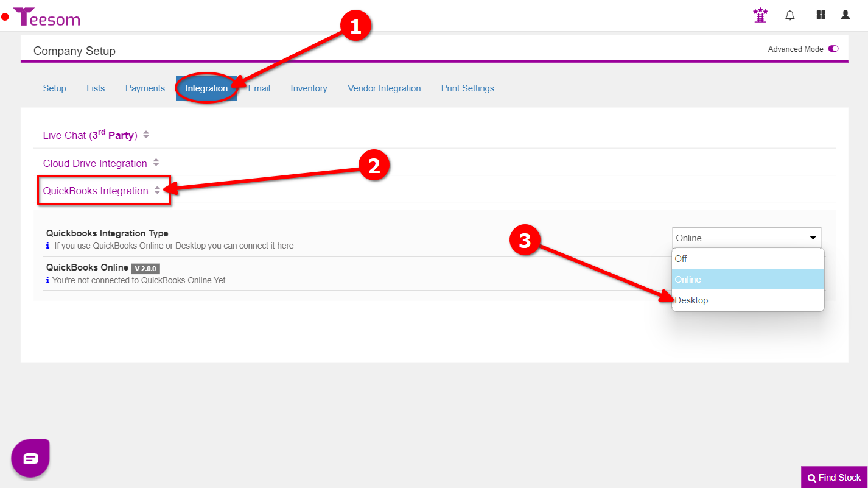The image size is (868, 488).
Task: Expand the Live Chat (3rd Party) section
Action: [x=90, y=135]
